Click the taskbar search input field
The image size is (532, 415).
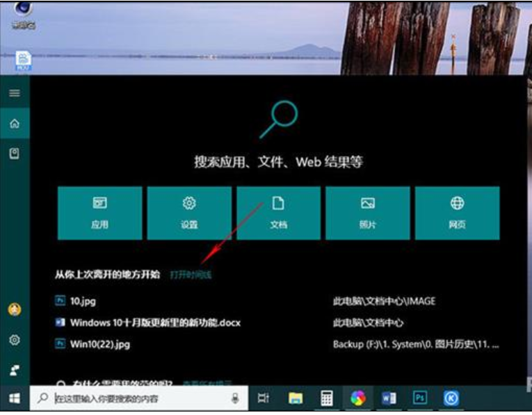(x=132, y=398)
